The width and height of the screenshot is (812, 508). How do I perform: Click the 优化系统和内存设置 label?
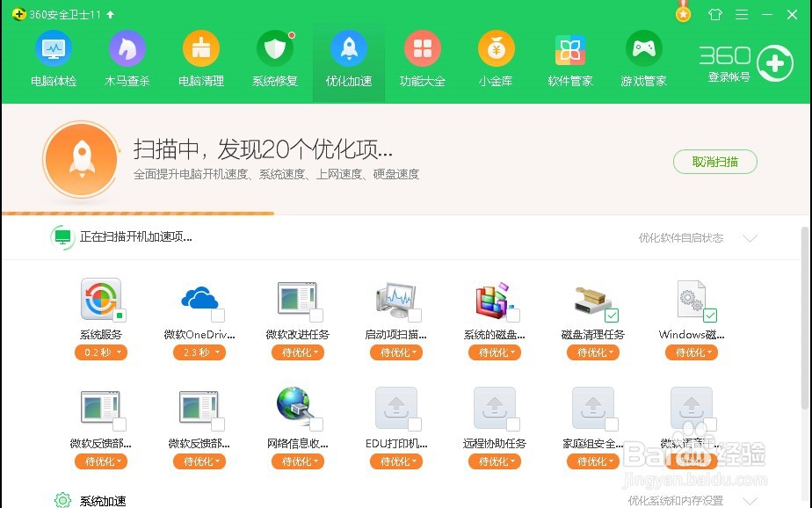click(675, 501)
